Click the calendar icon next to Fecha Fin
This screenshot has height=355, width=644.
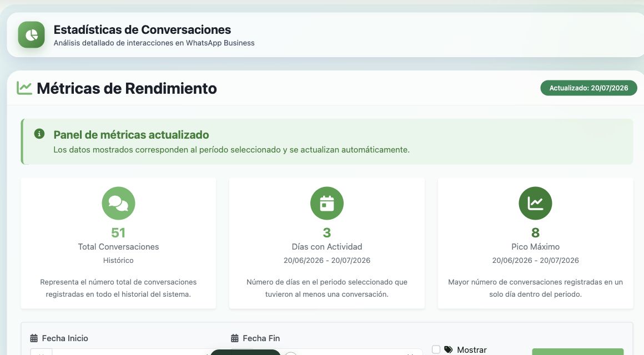tap(234, 338)
